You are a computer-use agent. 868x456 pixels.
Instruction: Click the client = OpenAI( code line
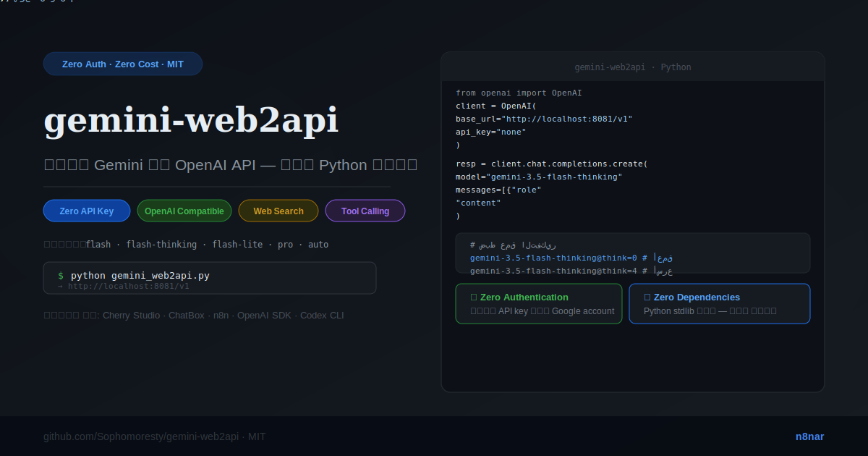tap(496, 106)
